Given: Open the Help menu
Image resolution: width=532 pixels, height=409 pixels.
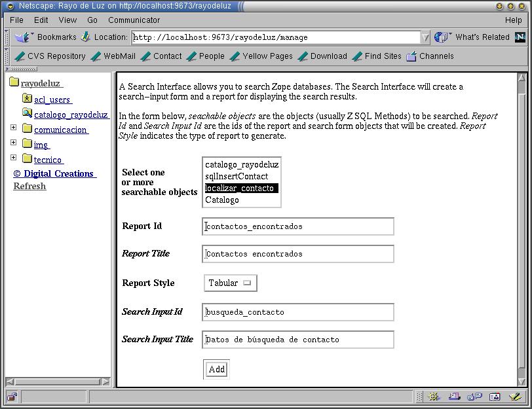Looking at the screenshot, I should pyautogui.click(x=514, y=20).
